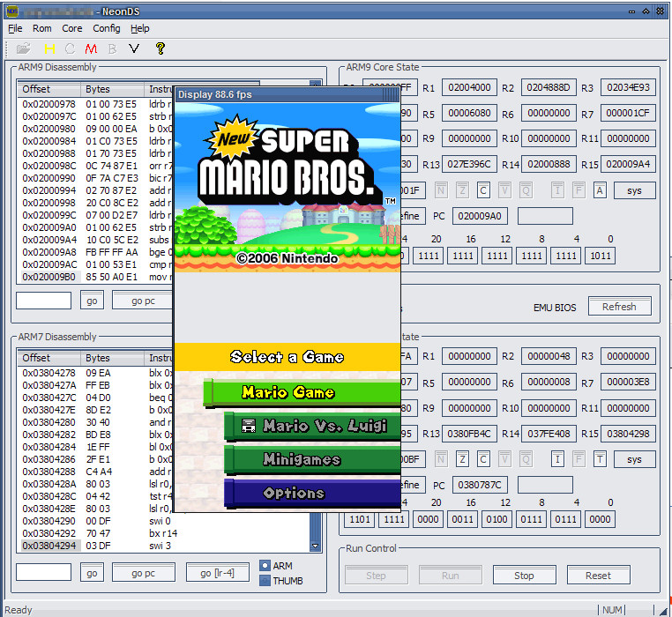Click the open ROM folder icon
672x617 pixels.
(x=23, y=48)
